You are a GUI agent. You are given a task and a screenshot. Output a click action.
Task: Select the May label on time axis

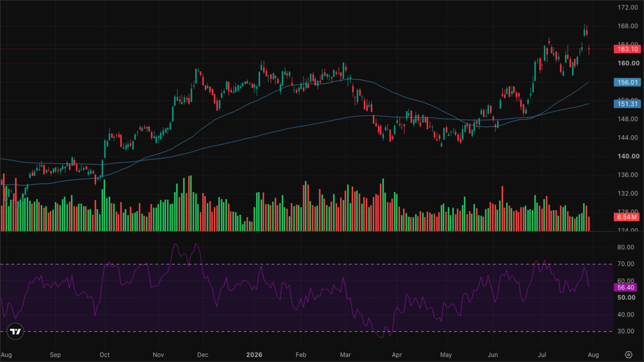click(x=446, y=355)
